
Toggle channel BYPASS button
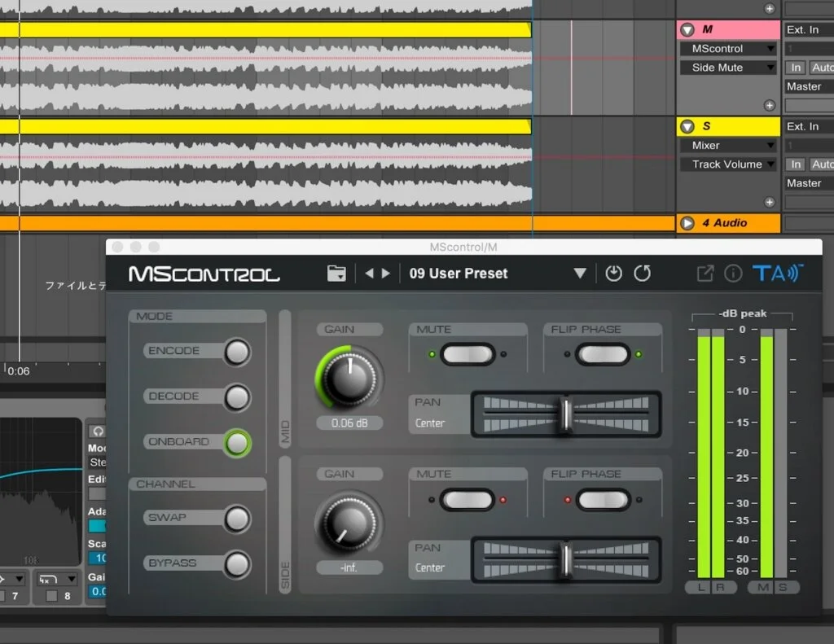click(237, 564)
